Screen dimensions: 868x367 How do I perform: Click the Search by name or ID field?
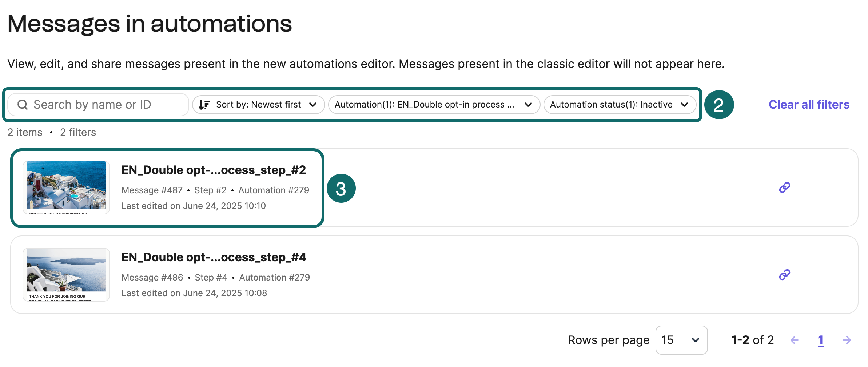98,104
